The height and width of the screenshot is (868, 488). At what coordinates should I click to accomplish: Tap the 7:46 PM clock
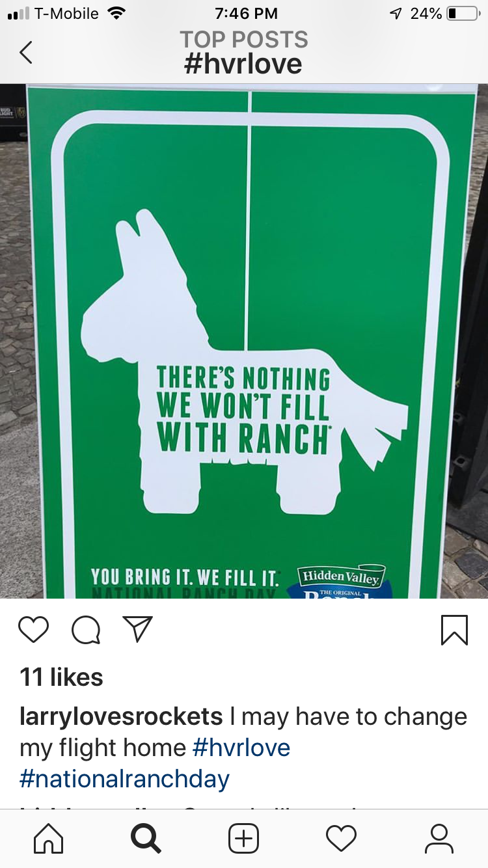(246, 14)
